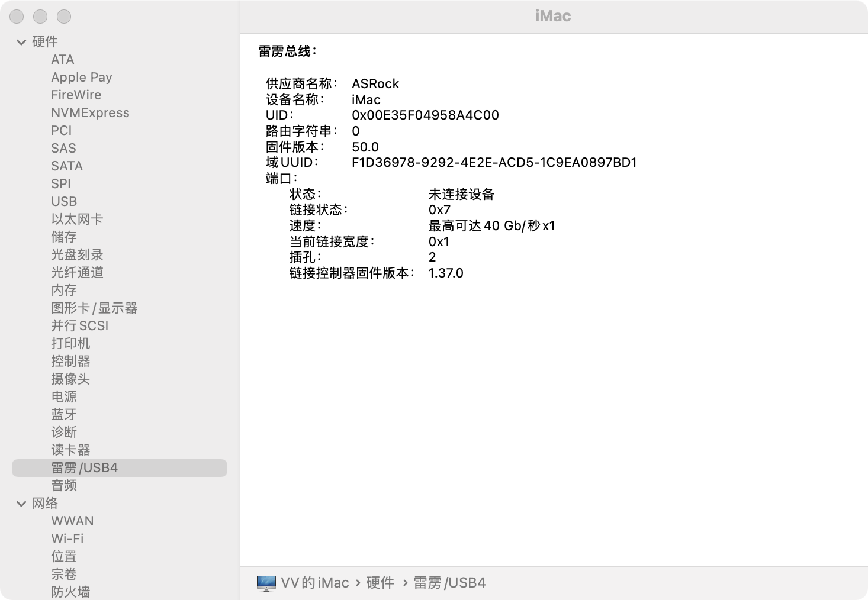Screen dimensions: 868x600
Task: Open 以太网卡 entry
Action: [77, 219]
